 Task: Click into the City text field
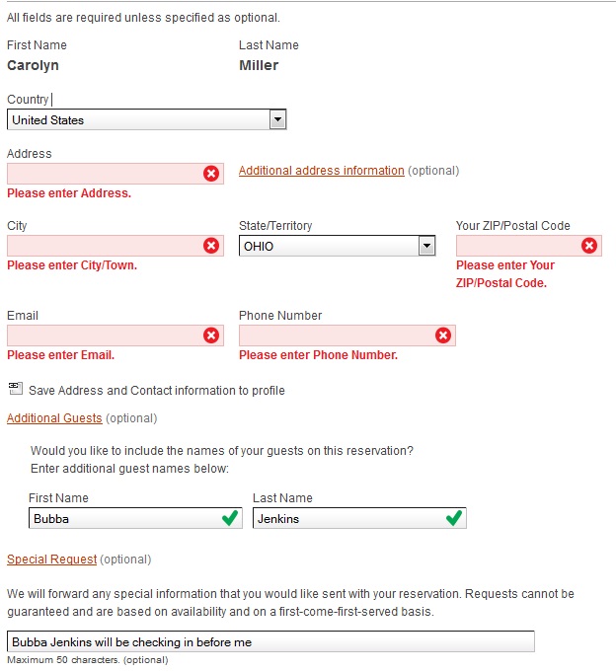[x=104, y=246]
